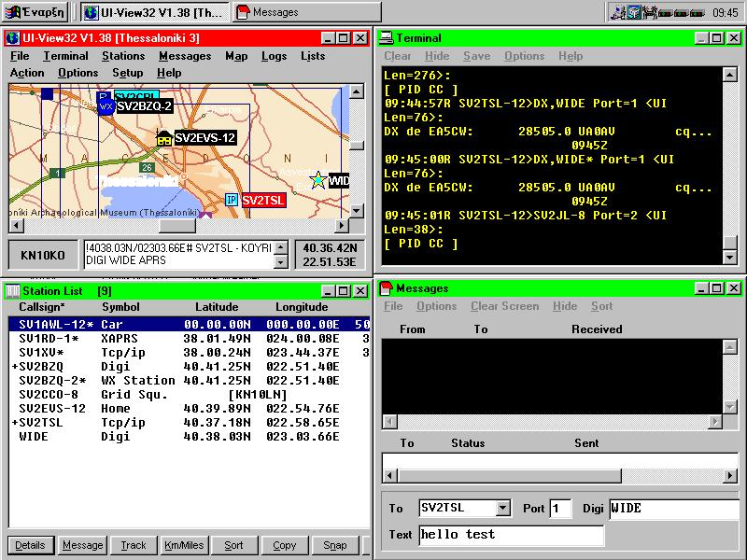Click the Text field with hello test
The height and width of the screenshot is (560, 747).
coord(512,535)
